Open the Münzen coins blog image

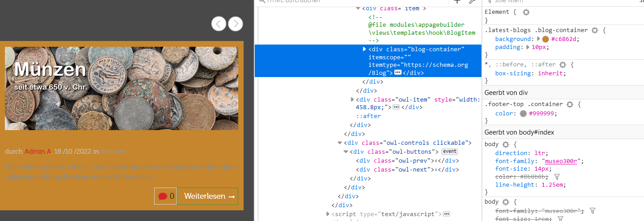[x=122, y=88]
